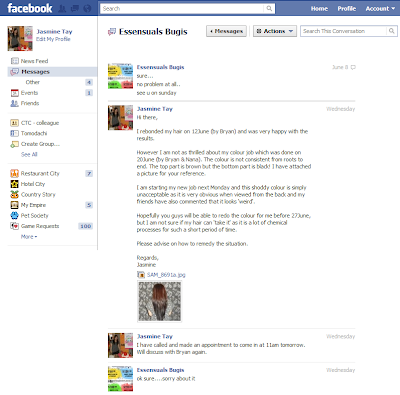
Task: Click search icon in conversation search box
Action: click(x=391, y=31)
